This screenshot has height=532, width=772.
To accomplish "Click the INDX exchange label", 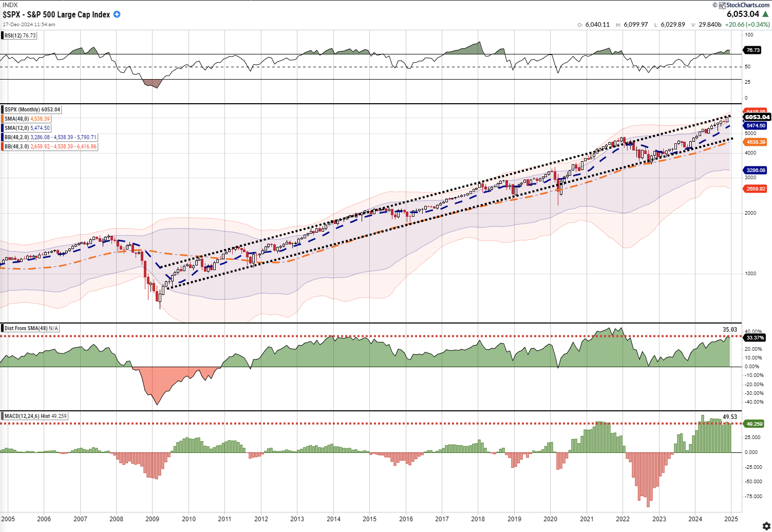I will point(10,5).
